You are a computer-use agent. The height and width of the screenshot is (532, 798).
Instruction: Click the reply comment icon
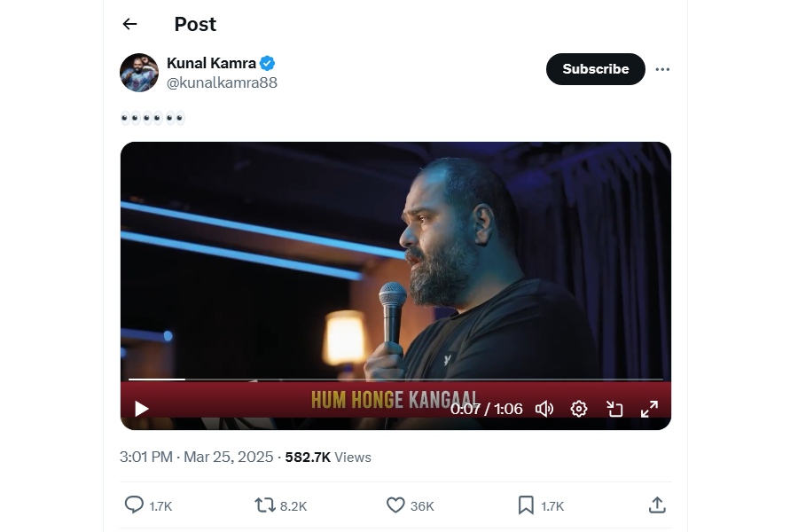[x=134, y=505]
